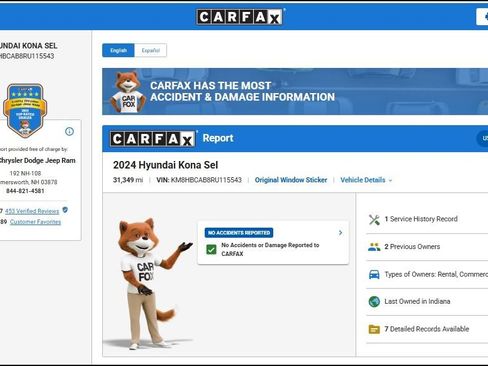Click the VIN KM8HBCAB8RU115543 text
The height and width of the screenshot is (366, 488).
(x=199, y=180)
